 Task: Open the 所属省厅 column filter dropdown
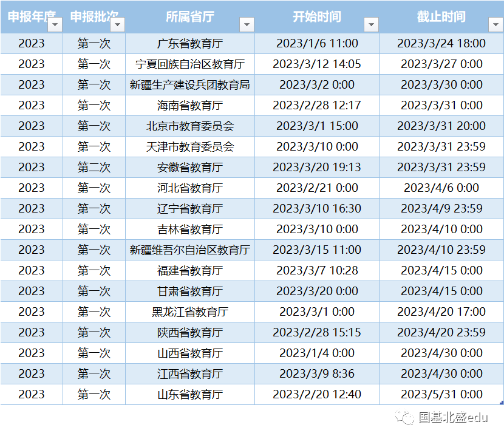[x=247, y=24]
